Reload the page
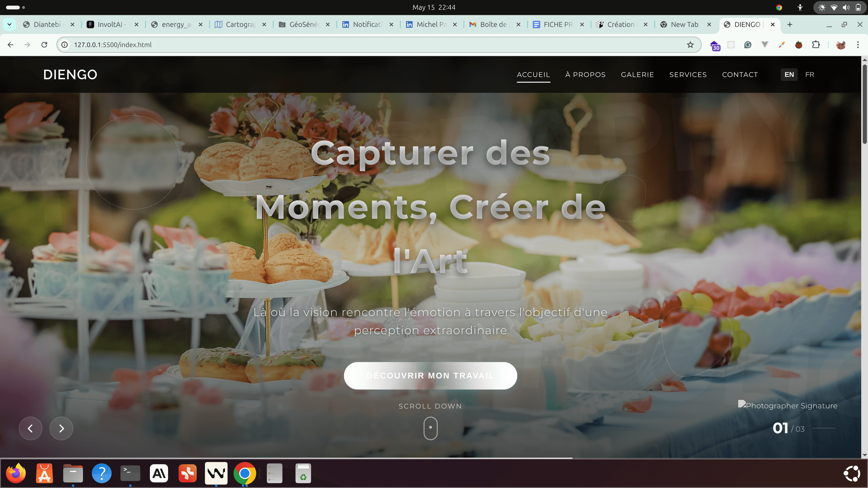 (x=44, y=45)
